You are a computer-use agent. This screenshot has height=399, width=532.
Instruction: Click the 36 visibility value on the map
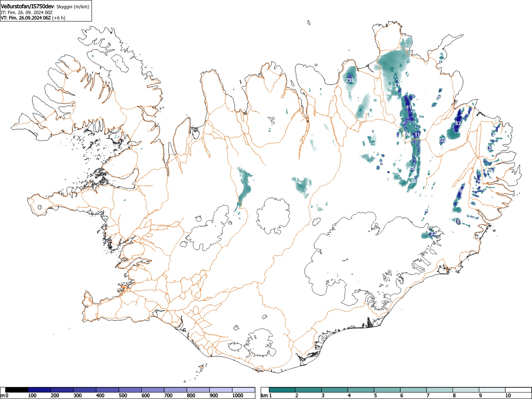[x=413, y=181]
